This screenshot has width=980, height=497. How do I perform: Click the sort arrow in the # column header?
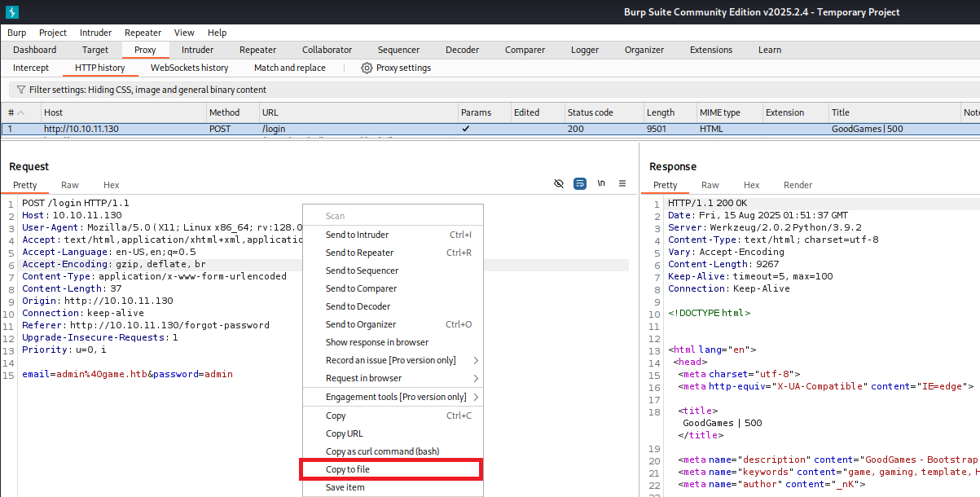pos(21,112)
